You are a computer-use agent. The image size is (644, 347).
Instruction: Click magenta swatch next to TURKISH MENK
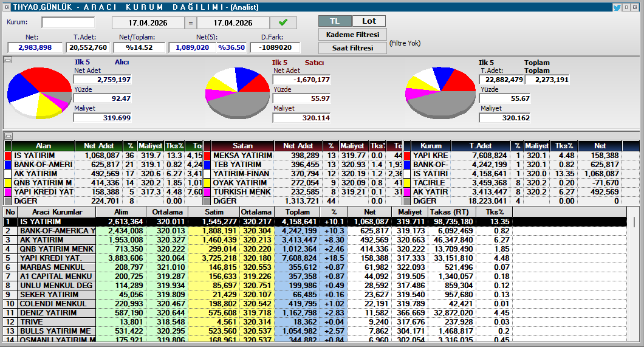pos(207,192)
